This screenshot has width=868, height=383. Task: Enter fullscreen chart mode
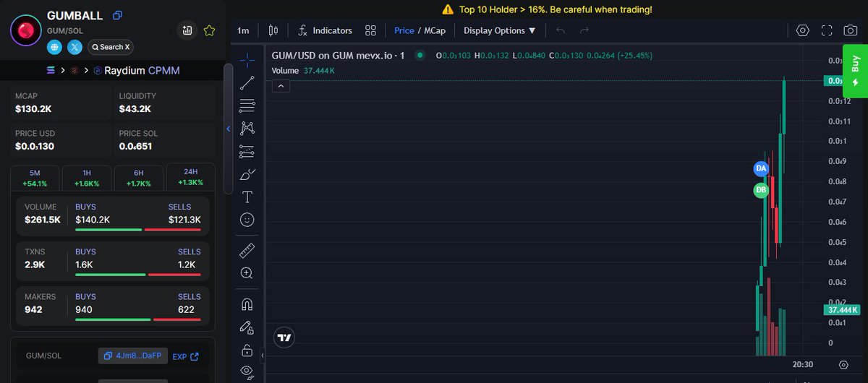[827, 30]
